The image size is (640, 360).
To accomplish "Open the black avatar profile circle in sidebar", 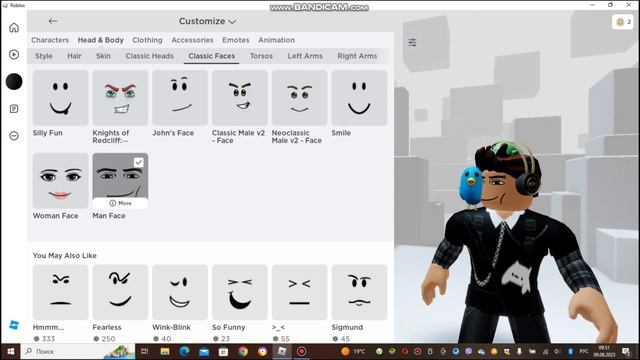I will point(14,82).
